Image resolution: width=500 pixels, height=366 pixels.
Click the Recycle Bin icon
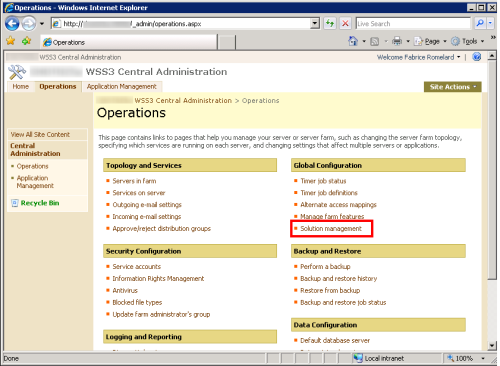[15, 203]
